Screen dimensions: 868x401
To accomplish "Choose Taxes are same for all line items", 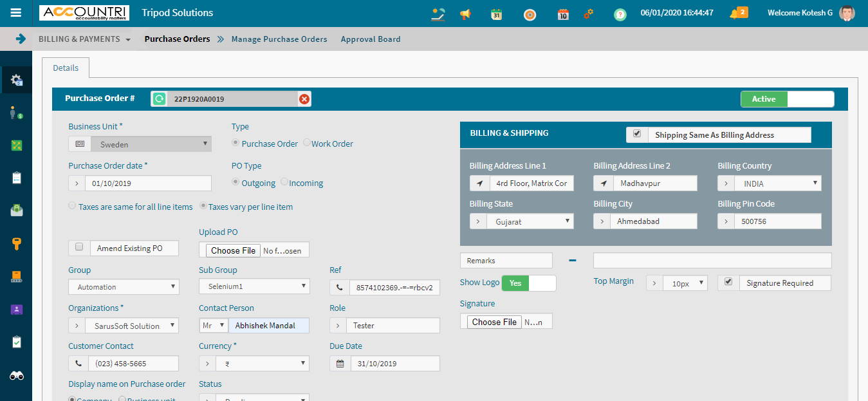I will point(72,206).
